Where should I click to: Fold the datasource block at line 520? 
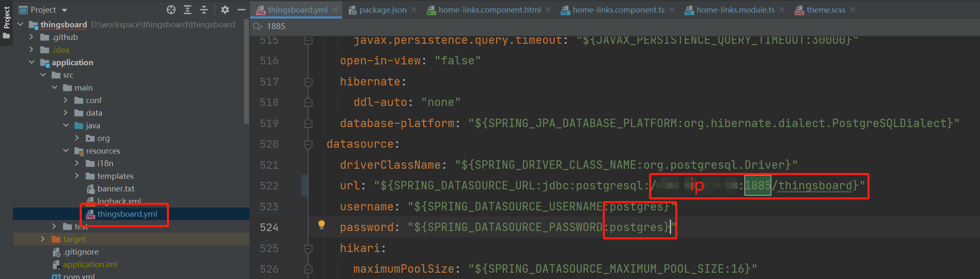(309, 144)
